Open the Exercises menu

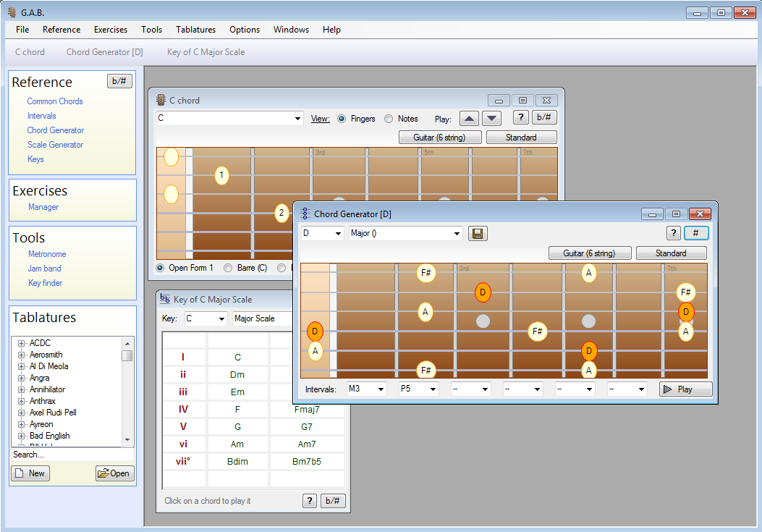click(x=110, y=30)
